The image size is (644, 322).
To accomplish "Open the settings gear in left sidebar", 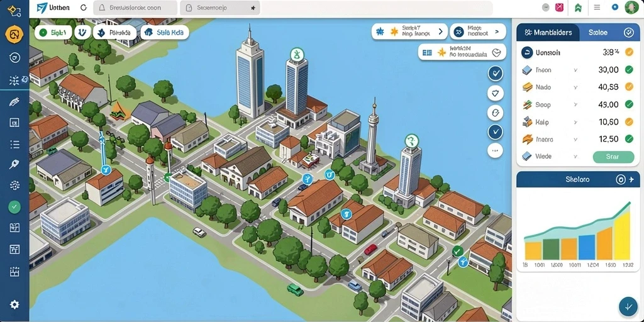I will [14, 304].
